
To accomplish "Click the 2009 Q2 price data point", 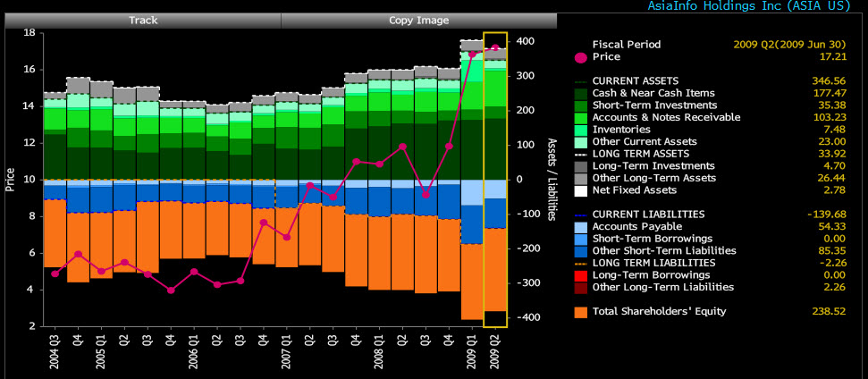I will 495,48.
